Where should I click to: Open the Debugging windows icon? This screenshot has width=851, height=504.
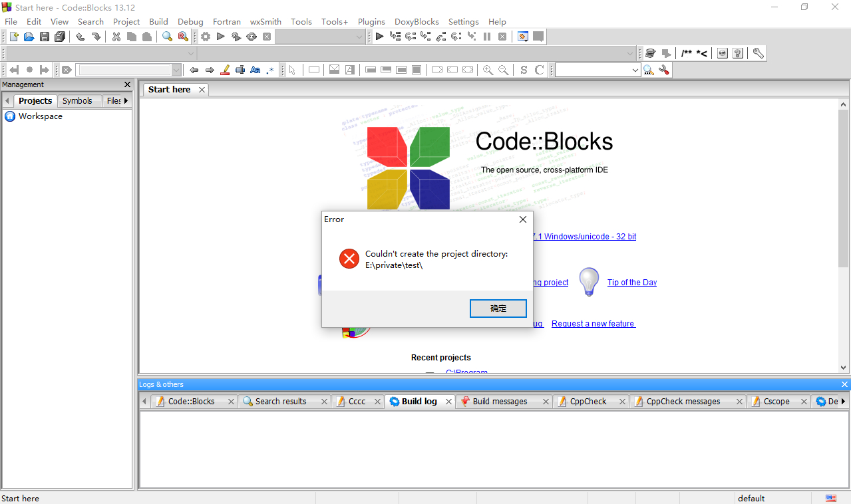coord(523,37)
